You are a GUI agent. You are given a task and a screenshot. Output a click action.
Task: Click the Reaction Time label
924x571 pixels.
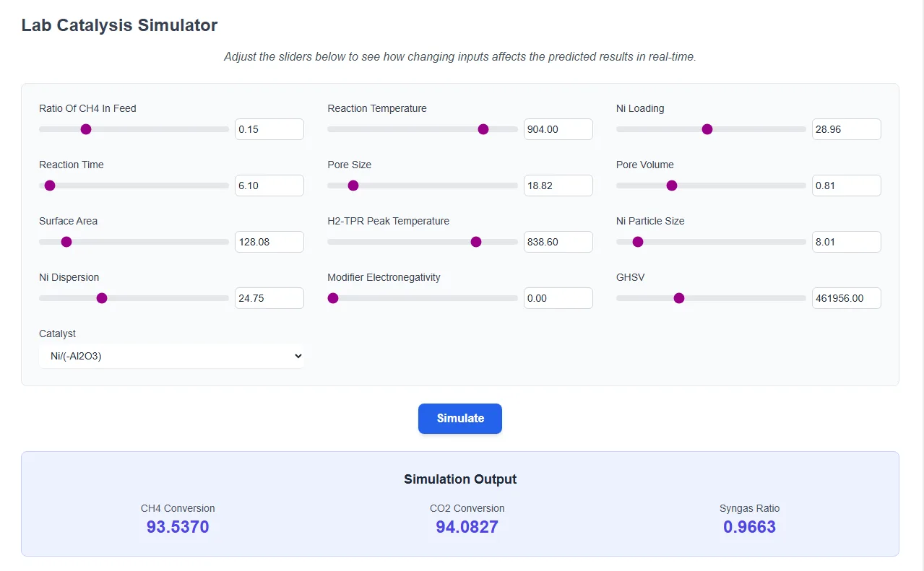pos(72,165)
